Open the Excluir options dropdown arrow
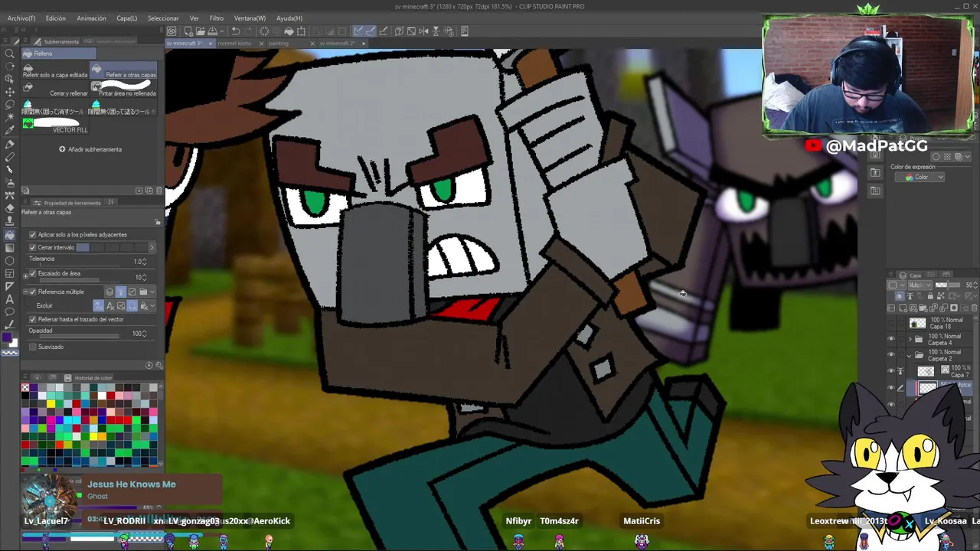Viewport: 980px width, 551px height. click(x=153, y=305)
